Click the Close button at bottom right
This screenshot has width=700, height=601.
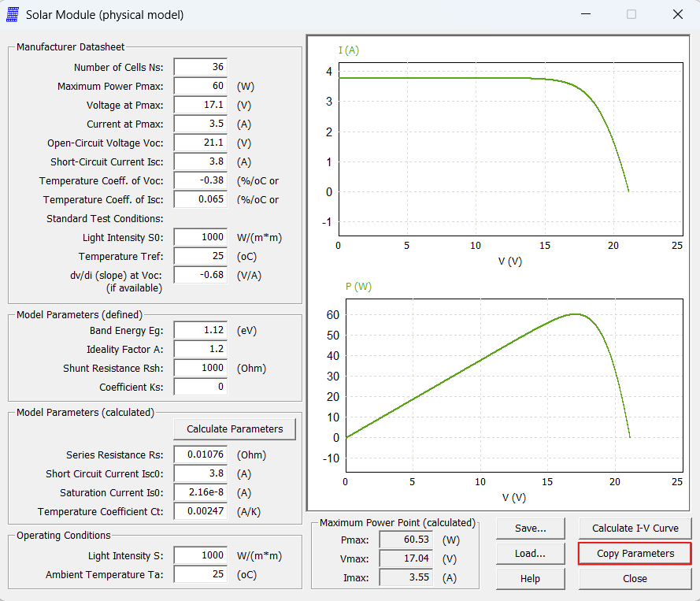coord(635,579)
